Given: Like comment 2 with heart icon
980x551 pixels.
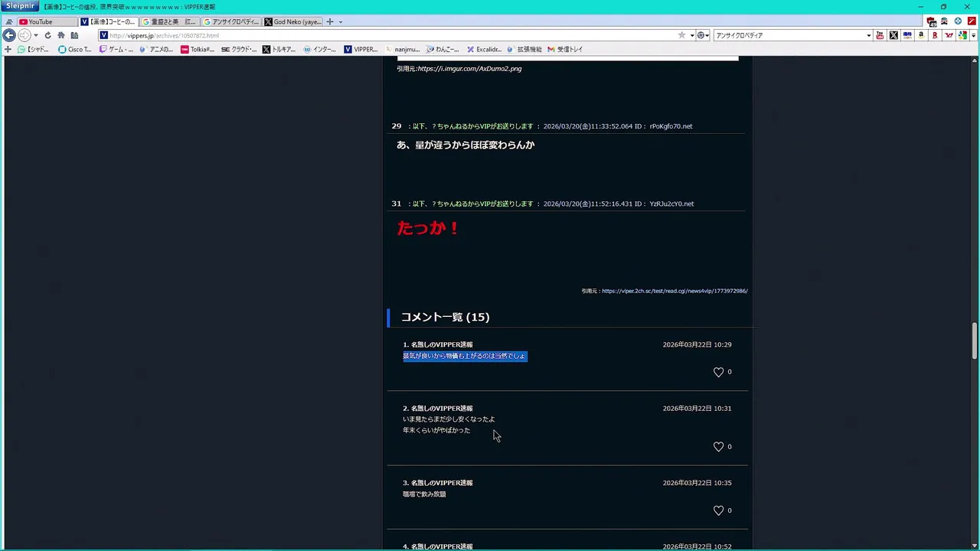Looking at the screenshot, I should (718, 447).
